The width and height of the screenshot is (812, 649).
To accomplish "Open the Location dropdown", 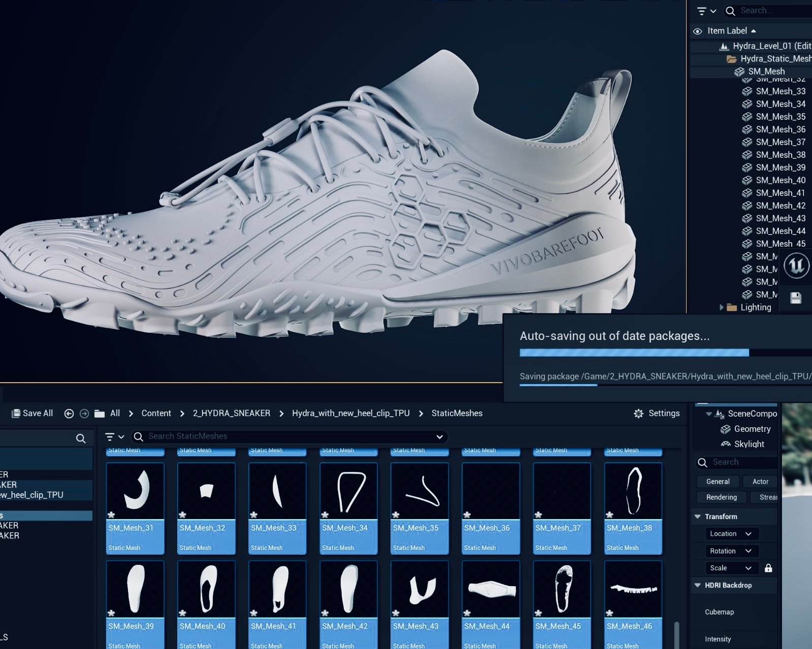I will tap(732, 534).
